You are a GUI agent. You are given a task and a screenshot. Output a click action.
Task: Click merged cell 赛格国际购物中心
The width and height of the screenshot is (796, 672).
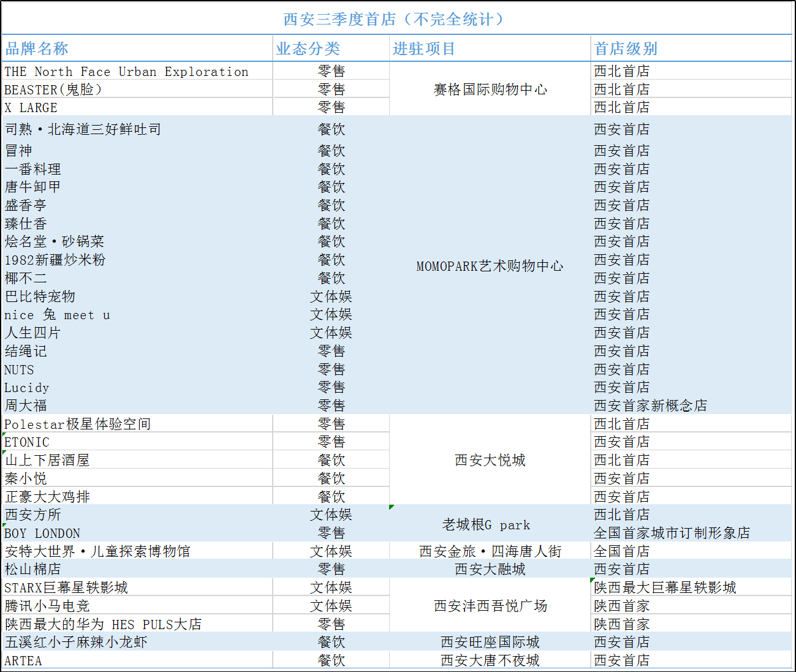pyautogui.click(x=490, y=89)
